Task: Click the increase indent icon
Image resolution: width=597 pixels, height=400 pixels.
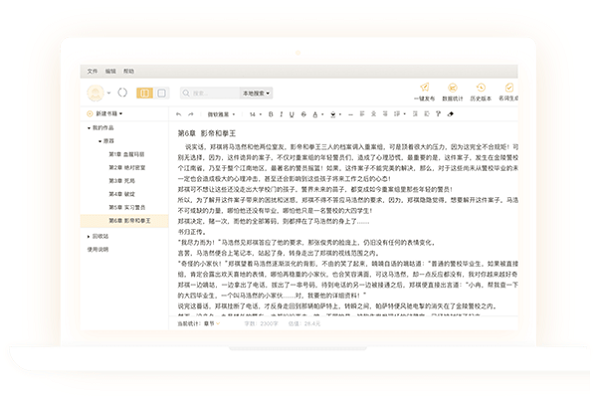Action: click(x=415, y=114)
